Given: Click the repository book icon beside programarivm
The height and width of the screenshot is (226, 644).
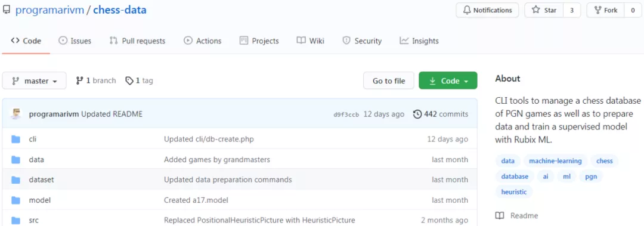Looking at the screenshot, I should [6, 10].
